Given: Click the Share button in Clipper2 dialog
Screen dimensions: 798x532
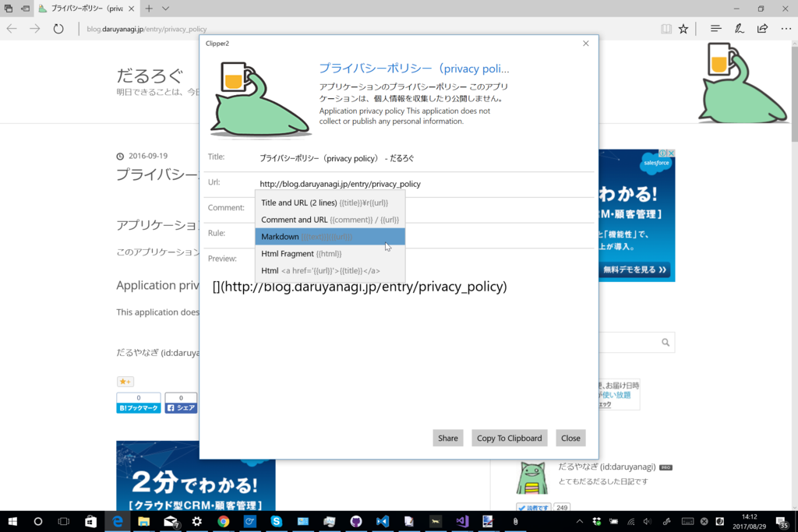Looking at the screenshot, I should coord(448,438).
